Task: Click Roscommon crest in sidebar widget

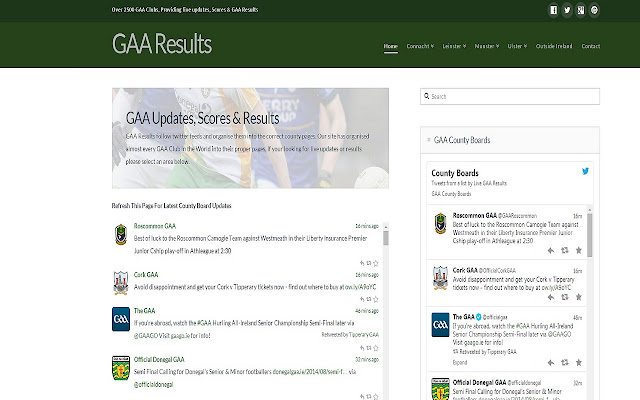Action: 440,223
